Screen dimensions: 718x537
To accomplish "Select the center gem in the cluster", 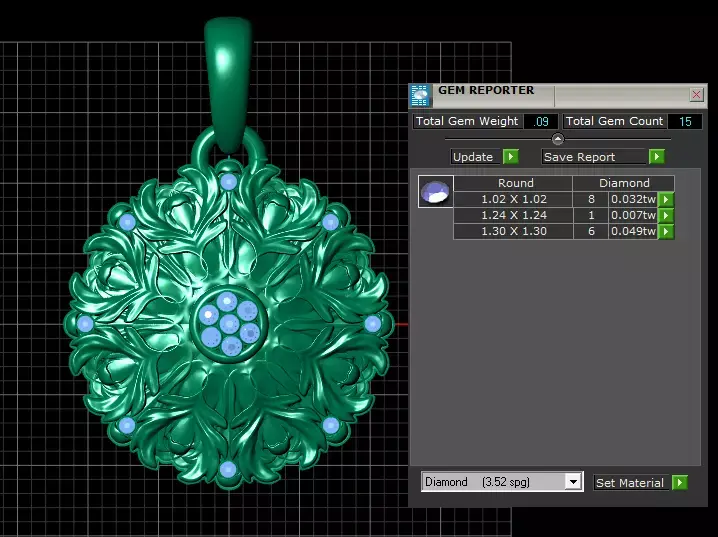I will tap(229, 324).
